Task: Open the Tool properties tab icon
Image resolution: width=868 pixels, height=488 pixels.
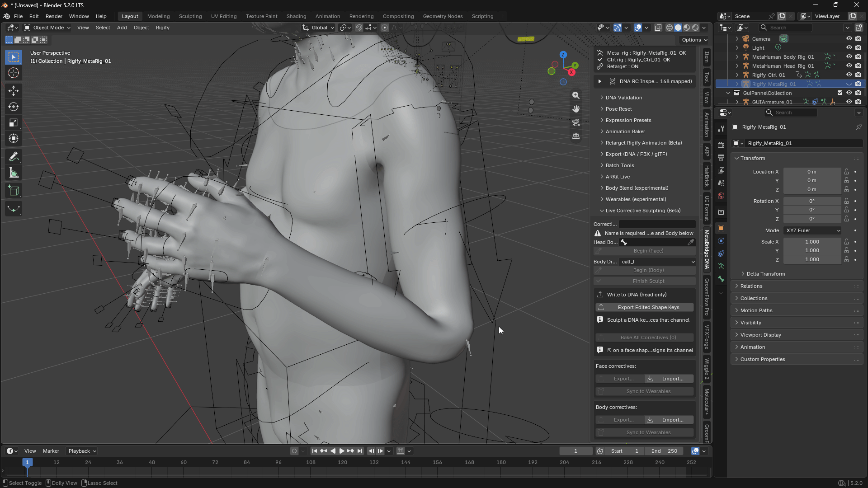Action: coord(721,129)
